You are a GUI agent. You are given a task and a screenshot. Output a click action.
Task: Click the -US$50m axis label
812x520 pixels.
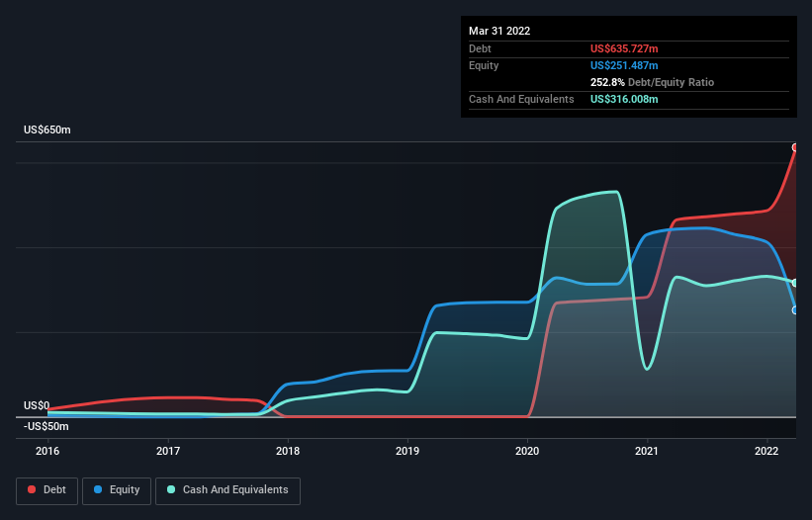(x=46, y=426)
